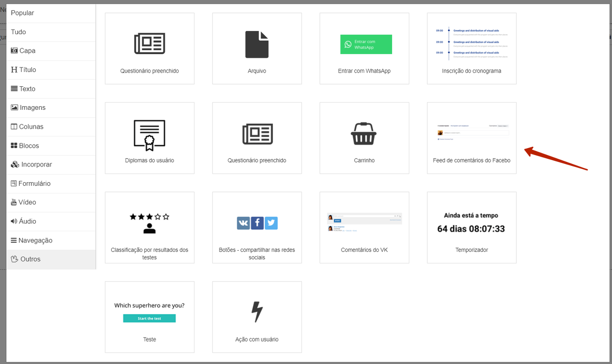Select the Inscrição do cronograma thumbnail
Screen dimensions: 612x364
click(472, 48)
